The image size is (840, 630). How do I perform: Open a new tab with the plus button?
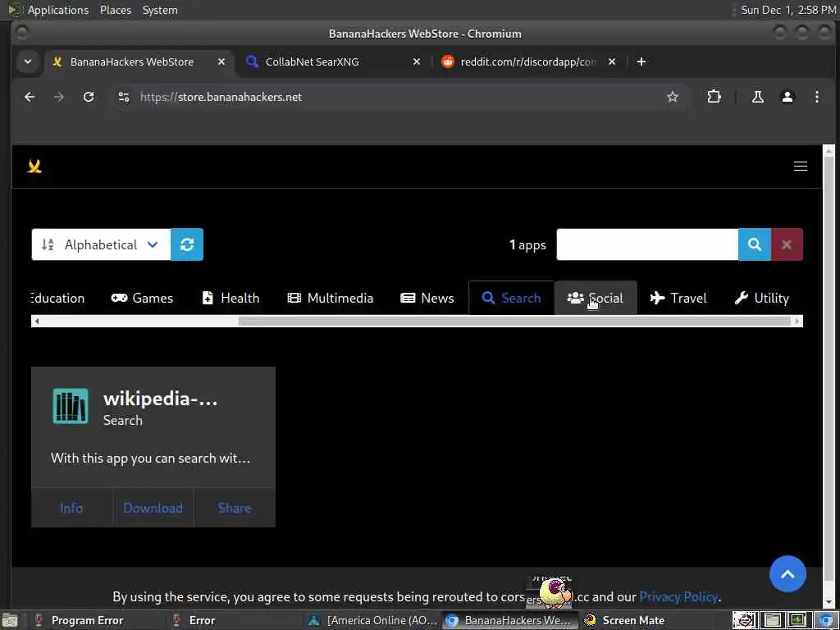[641, 62]
